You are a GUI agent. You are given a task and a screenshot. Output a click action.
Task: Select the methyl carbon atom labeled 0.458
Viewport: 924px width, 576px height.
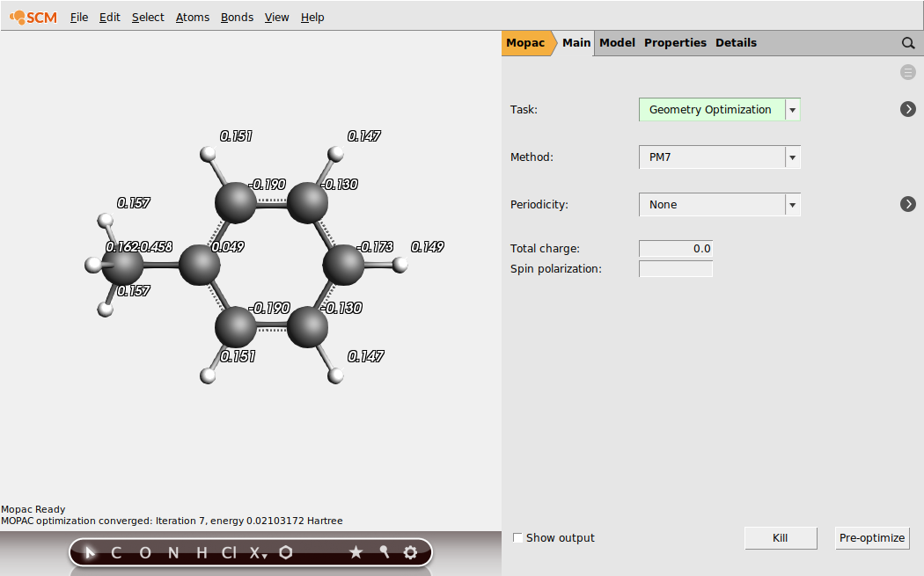point(123,265)
